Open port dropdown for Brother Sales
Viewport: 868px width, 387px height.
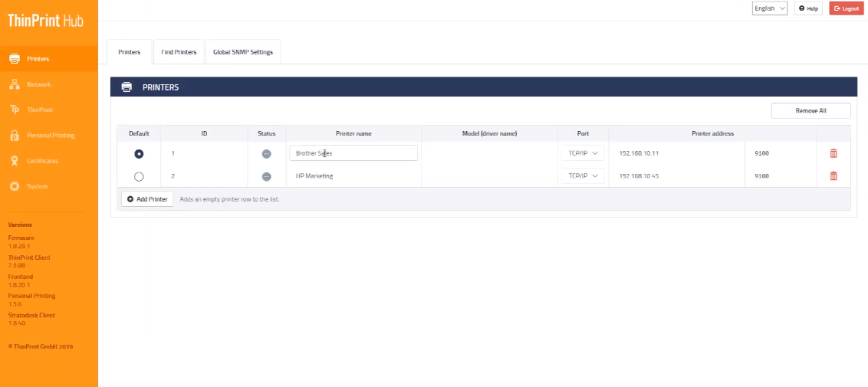click(583, 153)
